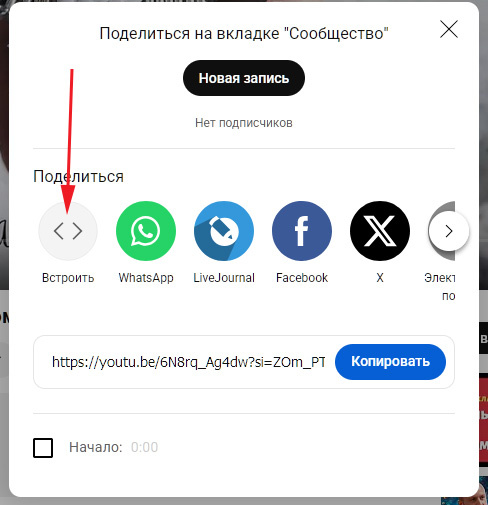
Task: Share to LiveJournal using its pencil icon
Action: 224,231
